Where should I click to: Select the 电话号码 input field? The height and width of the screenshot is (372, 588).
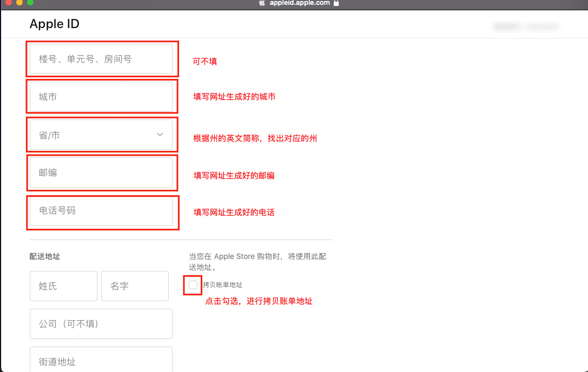[x=102, y=212]
